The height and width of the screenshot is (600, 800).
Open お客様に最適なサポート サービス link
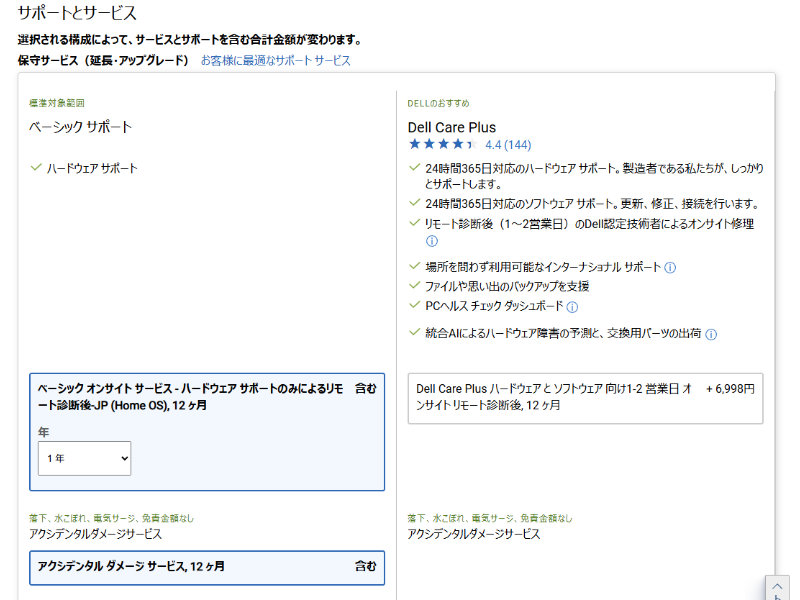[275, 61]
